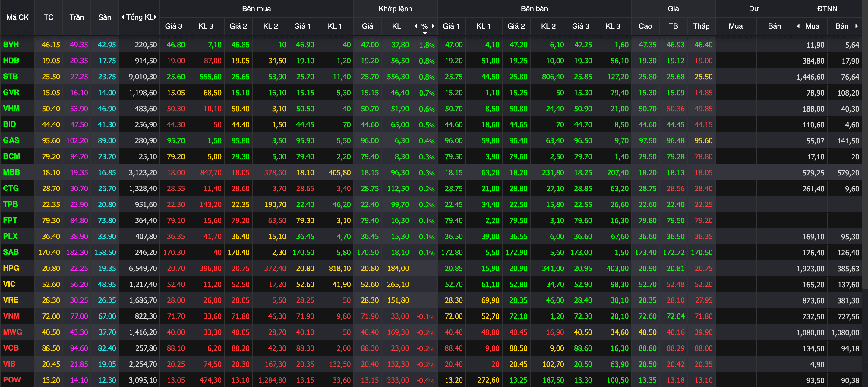Open BID stock symbol
Viewport: 868px width, 387px height.
9,124
